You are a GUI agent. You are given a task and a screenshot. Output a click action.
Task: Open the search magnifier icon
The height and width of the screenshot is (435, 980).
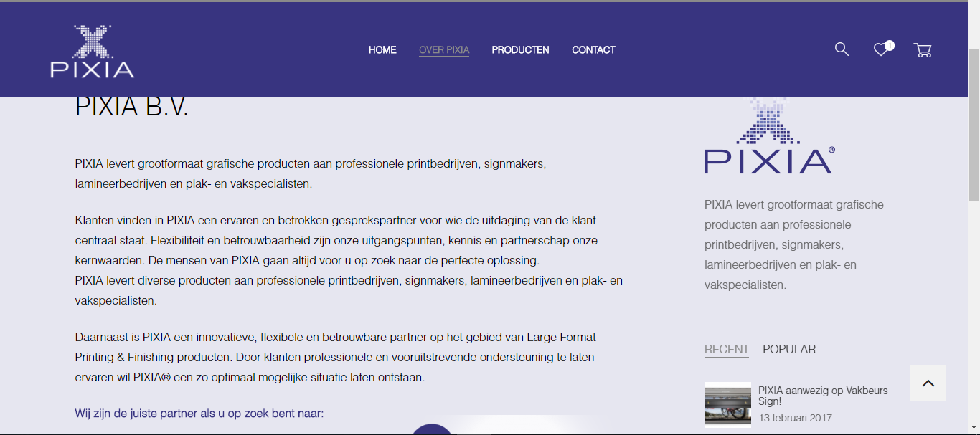(x=842, y=49)
